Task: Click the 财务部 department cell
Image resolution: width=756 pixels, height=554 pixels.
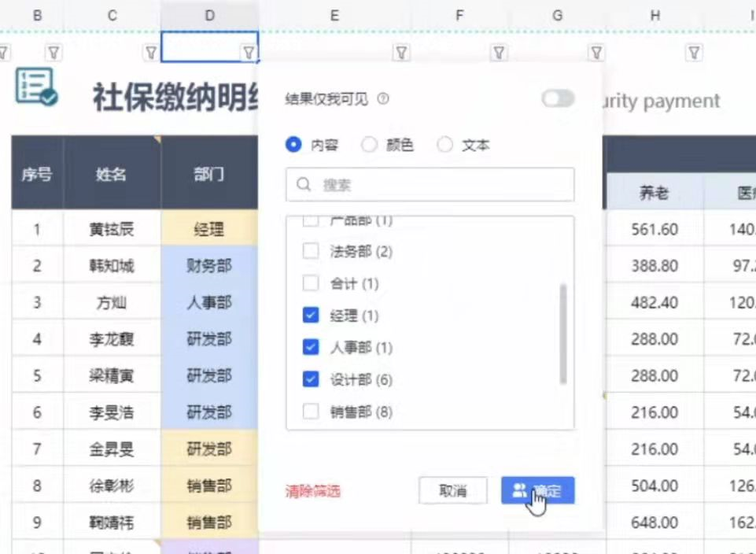Action: pos(209,266)
